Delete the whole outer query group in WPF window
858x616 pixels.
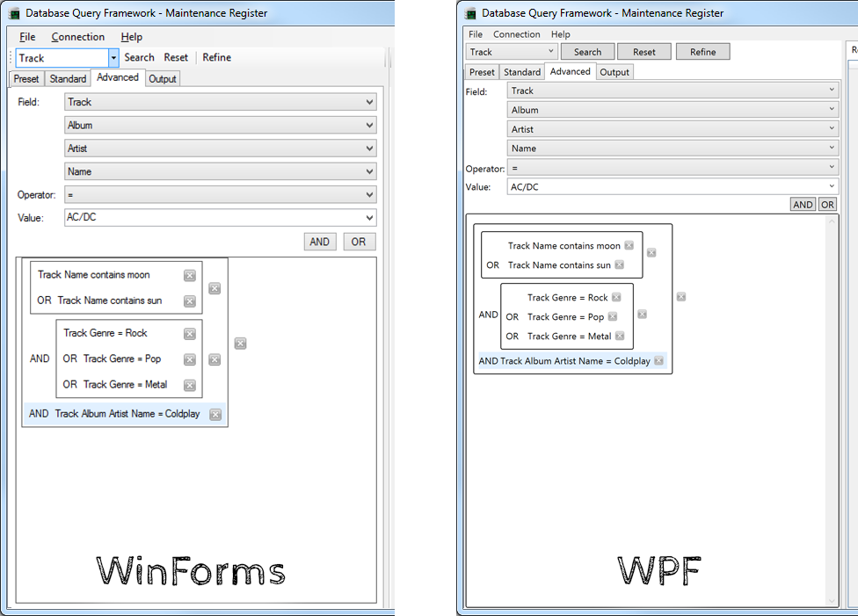(681, 296)
